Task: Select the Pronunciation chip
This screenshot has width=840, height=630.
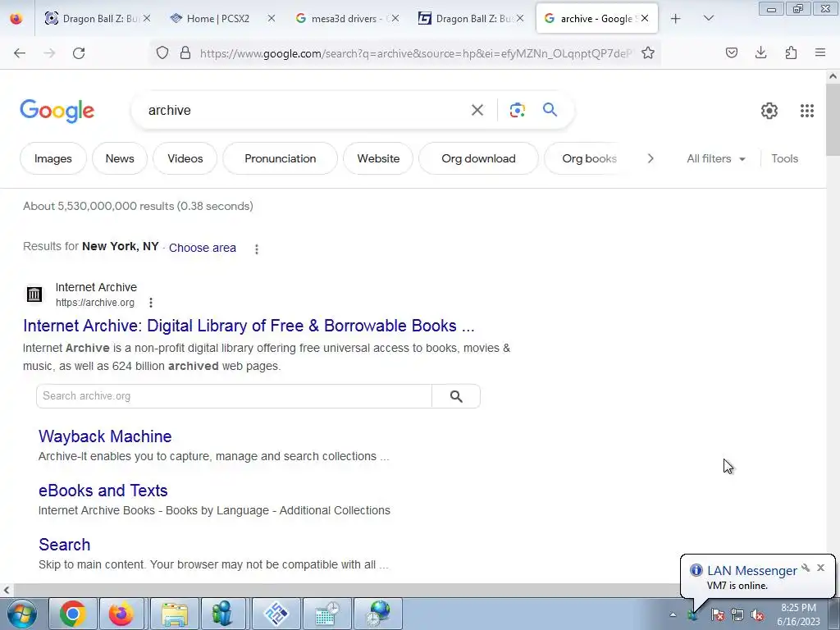Action: click(x=281, y=158)
